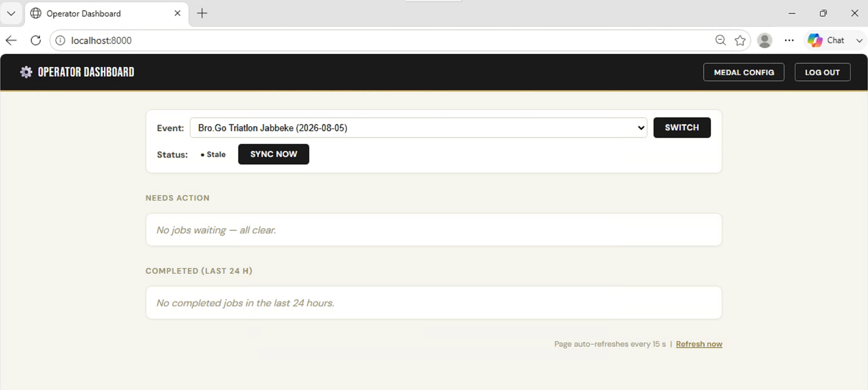The width and height of the screenshot is (868, 390).
Task: Open the browser profile avatar
Action: (765, 40)
